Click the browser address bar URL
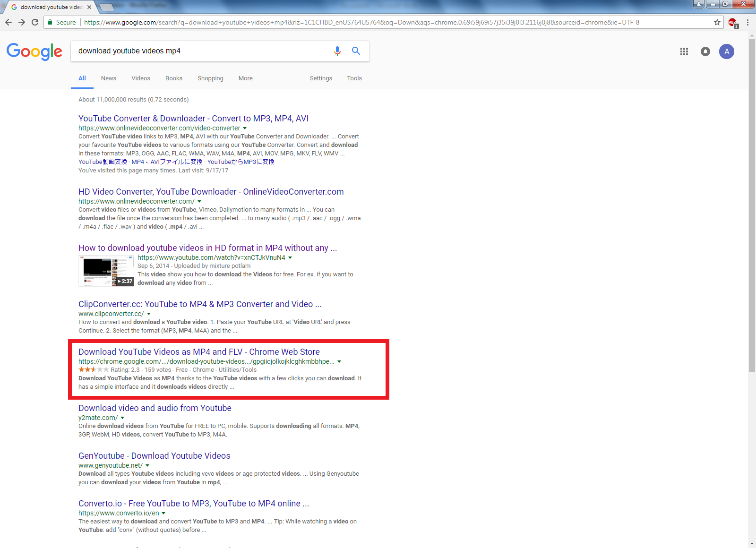The height and width of the screenshot is (548, 756). coord(361,22)
